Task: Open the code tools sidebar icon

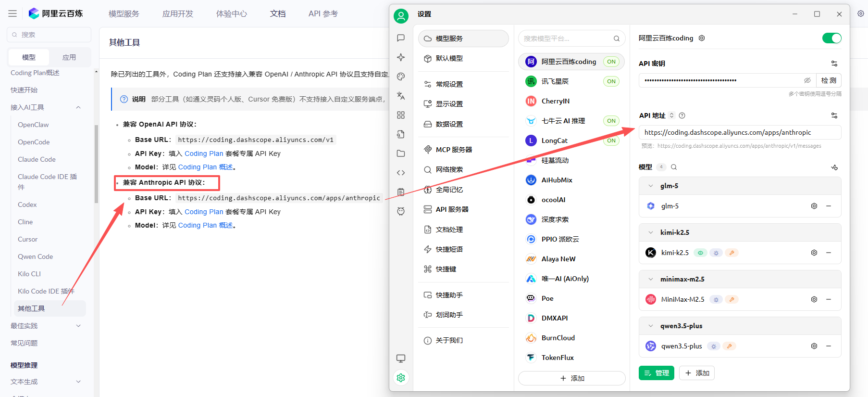Action: pyautogui.click(x=401, y=173)
